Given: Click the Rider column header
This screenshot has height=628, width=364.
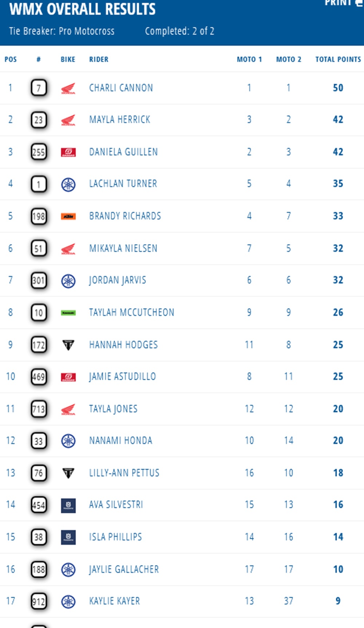Looking at the screenshot, I should [99, 59].
